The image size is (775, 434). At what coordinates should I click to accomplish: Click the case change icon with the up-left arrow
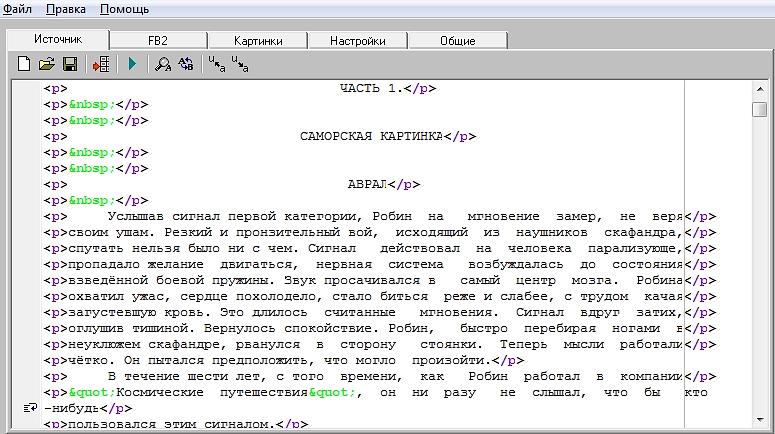point(216,64)
